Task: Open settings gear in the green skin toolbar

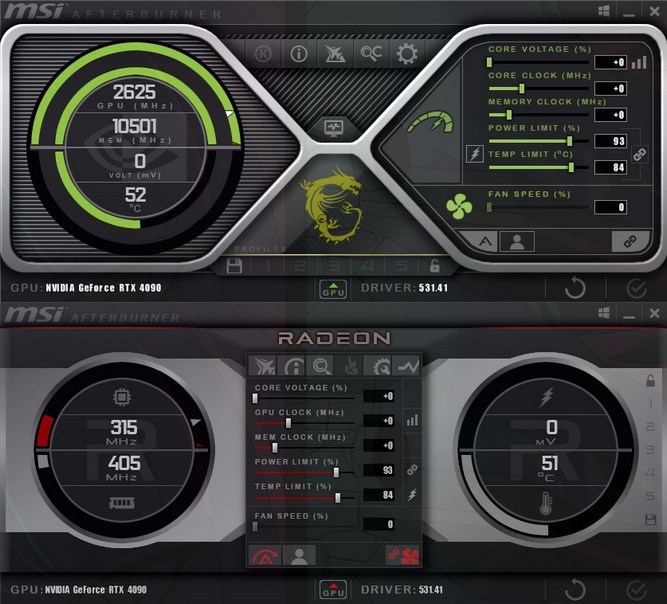Action: [x=407, y=54]
